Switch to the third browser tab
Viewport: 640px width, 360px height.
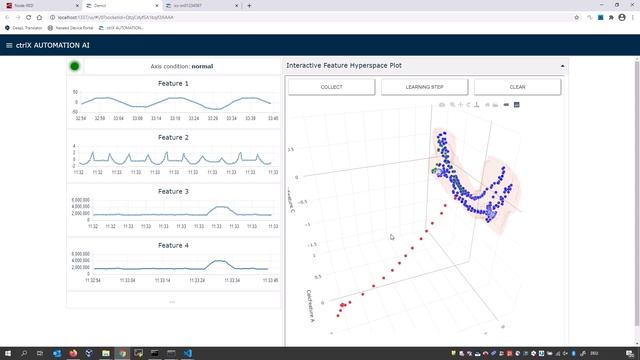pyautogui.click(x=202, y=6)
